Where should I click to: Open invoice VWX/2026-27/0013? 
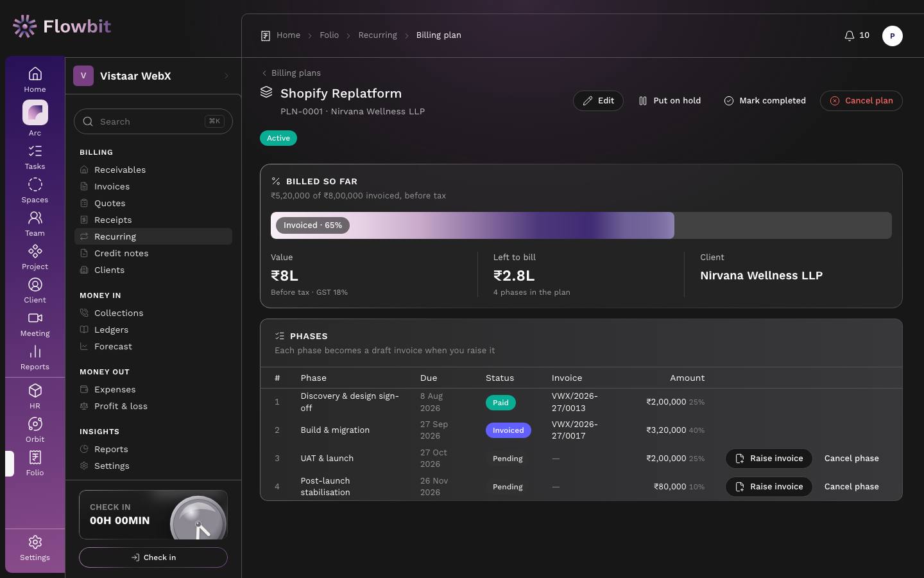pos(575,402)
